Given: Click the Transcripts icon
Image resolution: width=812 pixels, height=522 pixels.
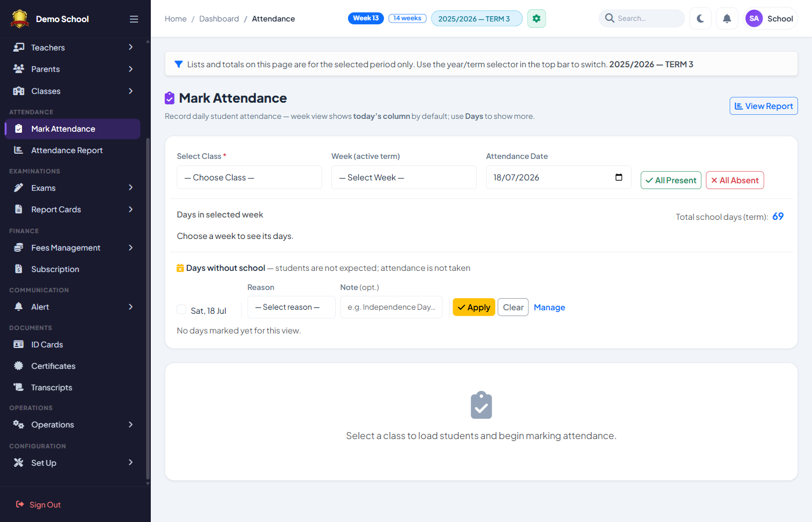Looking at the screenshot, I should point(19,387).
